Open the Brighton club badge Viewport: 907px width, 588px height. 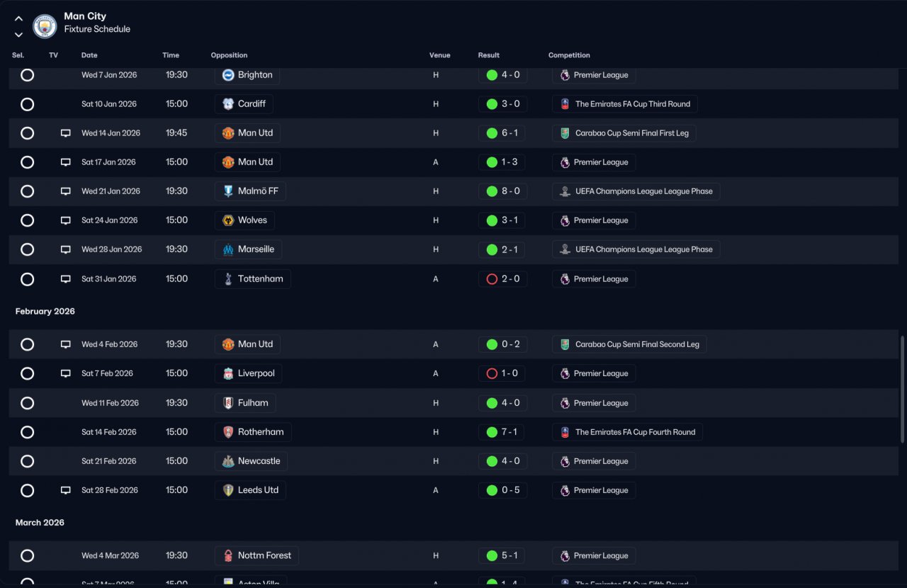pos(228,75)
